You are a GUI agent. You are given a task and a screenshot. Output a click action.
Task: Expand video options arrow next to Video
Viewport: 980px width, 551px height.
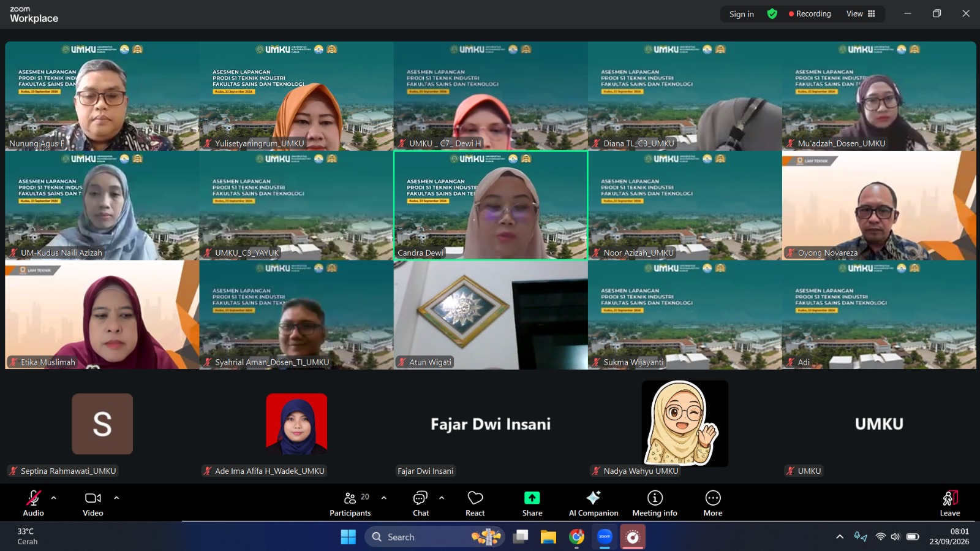point(116,498)
